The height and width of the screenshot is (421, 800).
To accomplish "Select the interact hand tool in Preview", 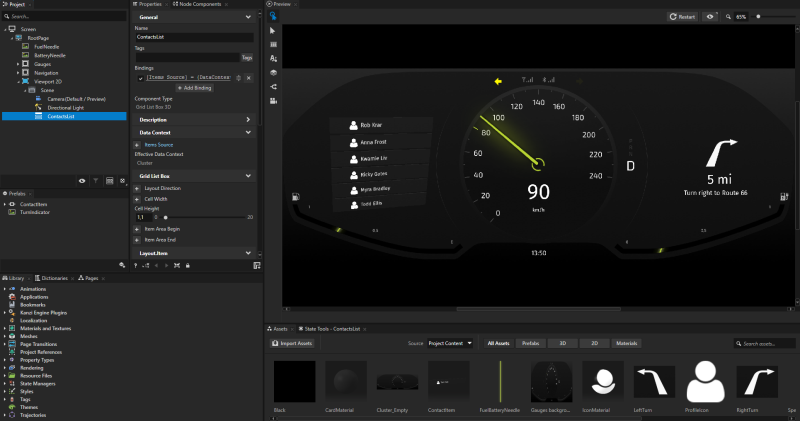I will (273, 17).
